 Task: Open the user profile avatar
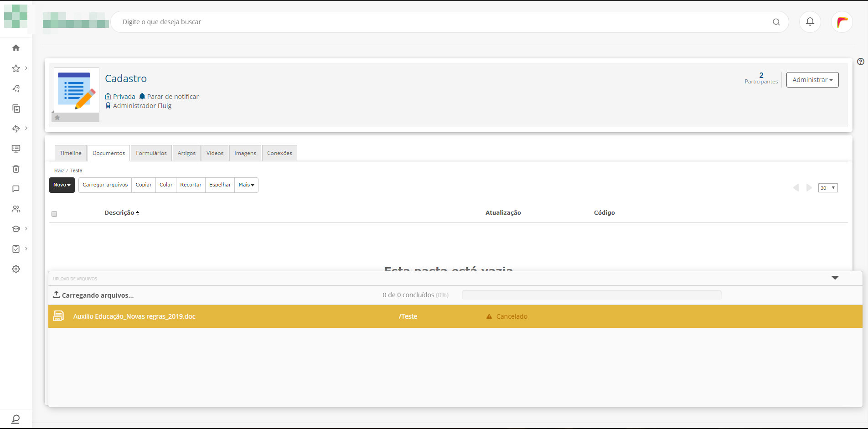pos(842,22)
